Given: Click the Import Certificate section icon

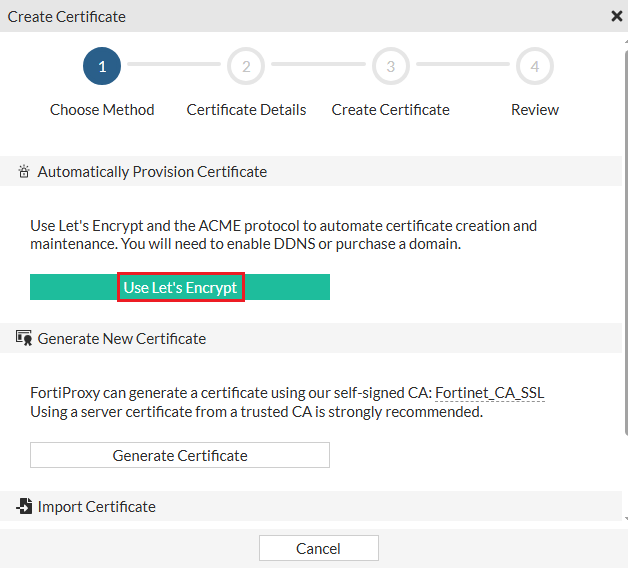Looking at the screenshot, I should 24,507.
